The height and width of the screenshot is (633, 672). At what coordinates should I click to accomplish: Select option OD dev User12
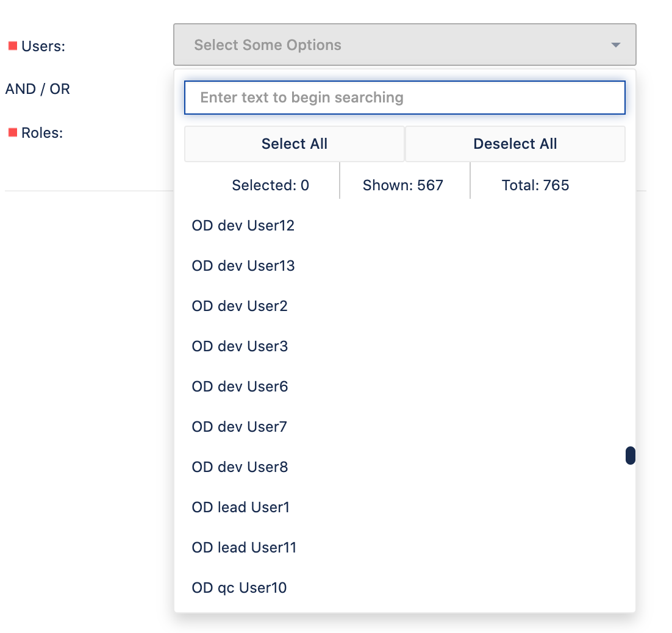point(404,226)
